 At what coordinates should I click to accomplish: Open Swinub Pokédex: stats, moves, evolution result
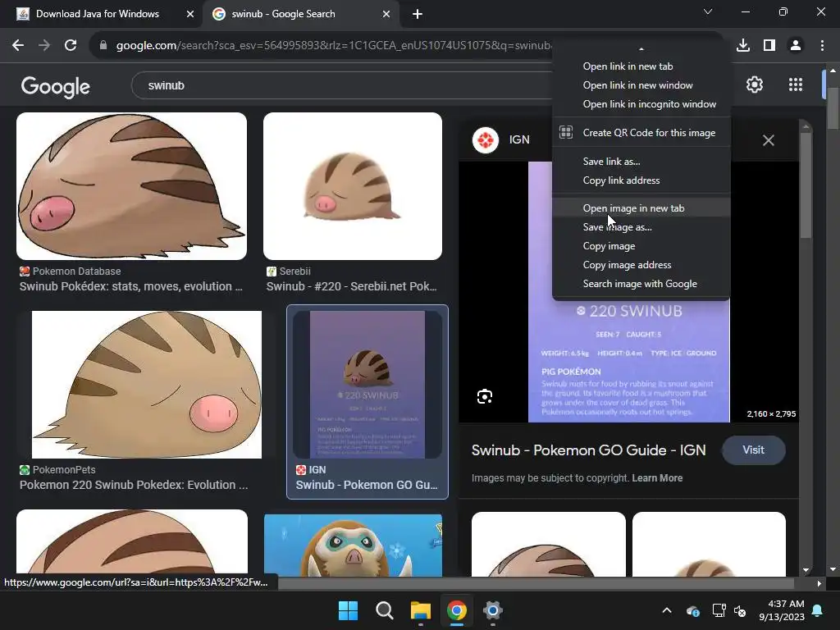coord(131,286)
